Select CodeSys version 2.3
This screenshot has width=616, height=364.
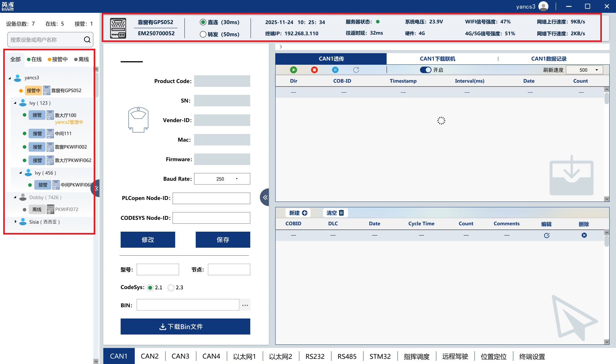click(x=171, y=288)
